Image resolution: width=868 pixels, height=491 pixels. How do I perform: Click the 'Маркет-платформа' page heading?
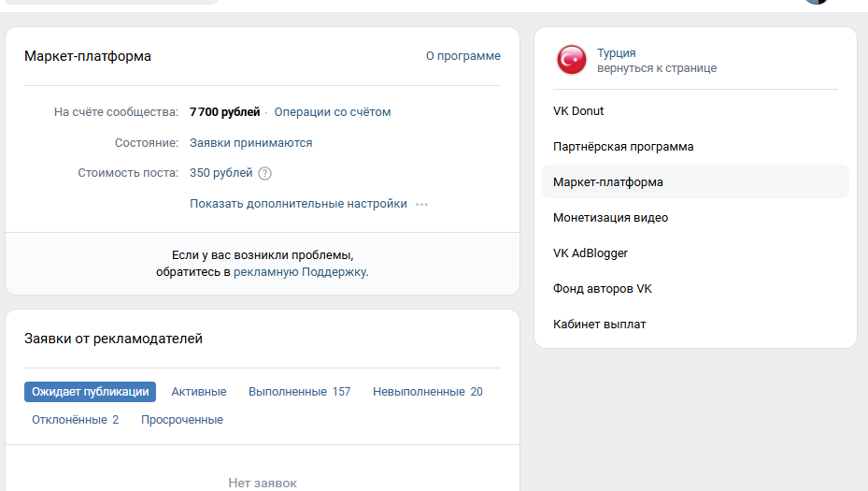[x=88, y=56]
